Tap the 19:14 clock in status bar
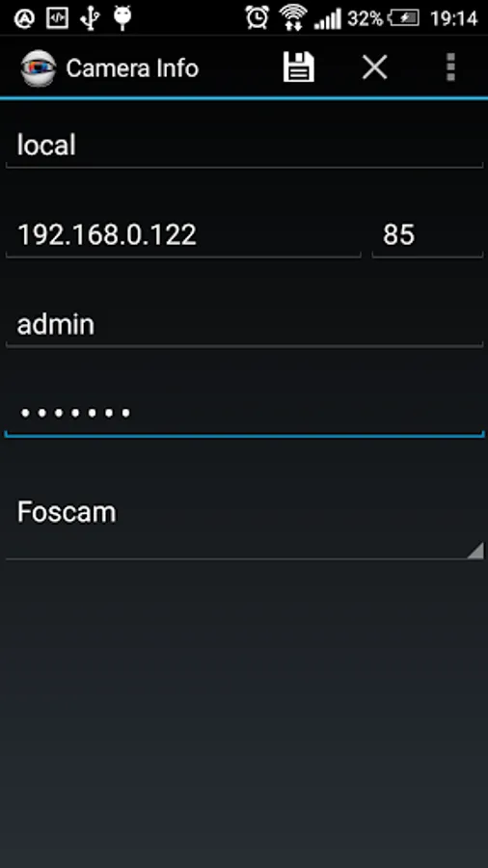This screenshot has width=488, height=868. click(x=453, y=19)
